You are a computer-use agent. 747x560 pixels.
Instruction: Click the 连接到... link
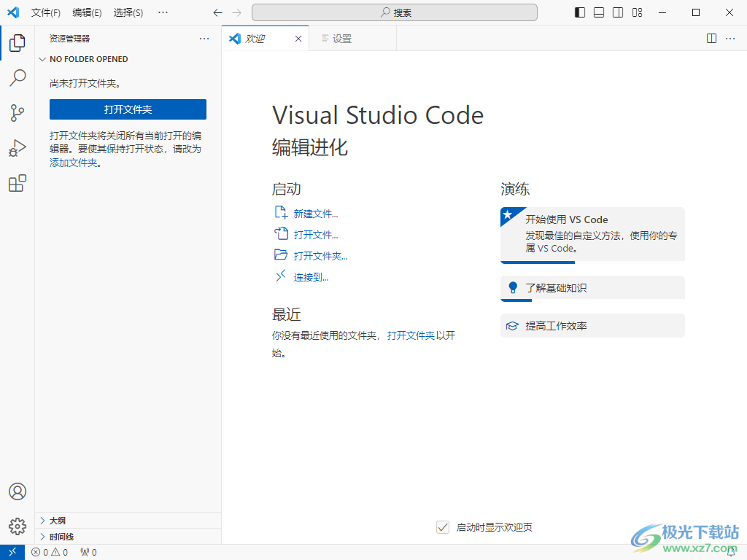[311, 277]
